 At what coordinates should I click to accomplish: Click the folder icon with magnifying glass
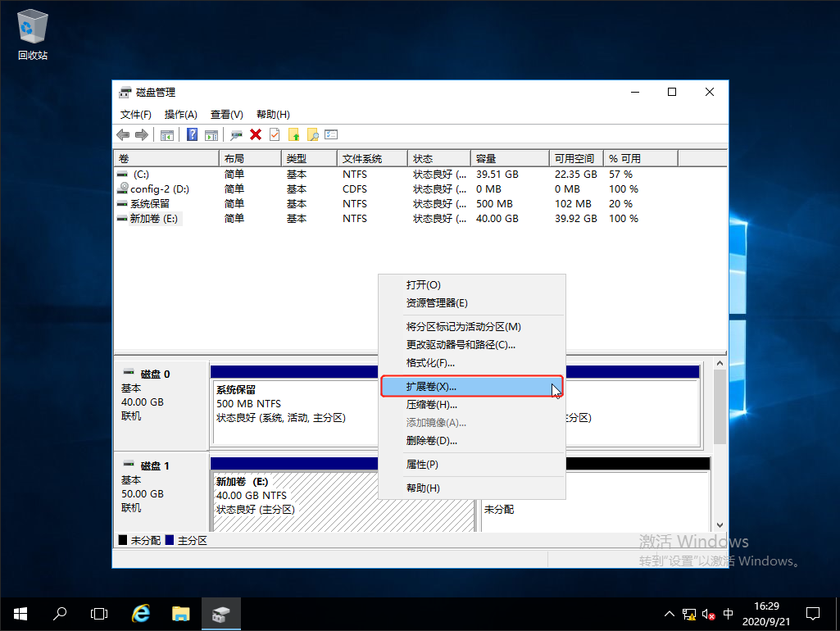(x=312, y=135)
